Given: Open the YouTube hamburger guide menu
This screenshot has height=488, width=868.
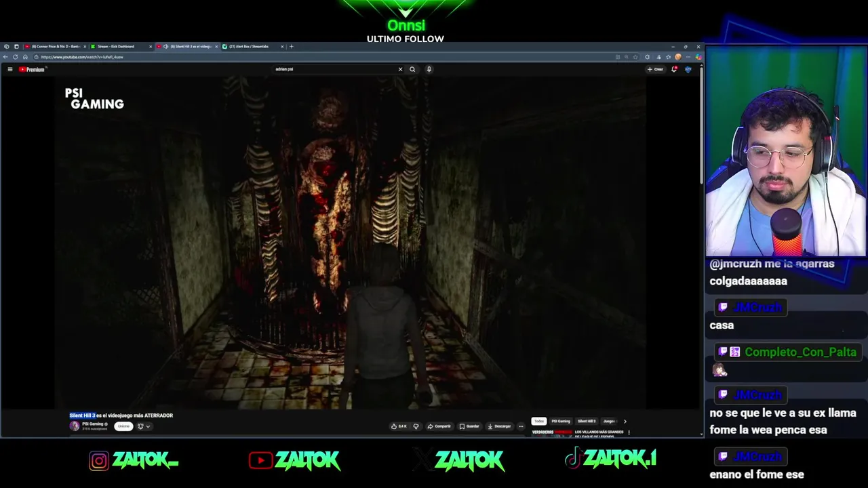Looking at the screenshot, I should click(10, 69).
